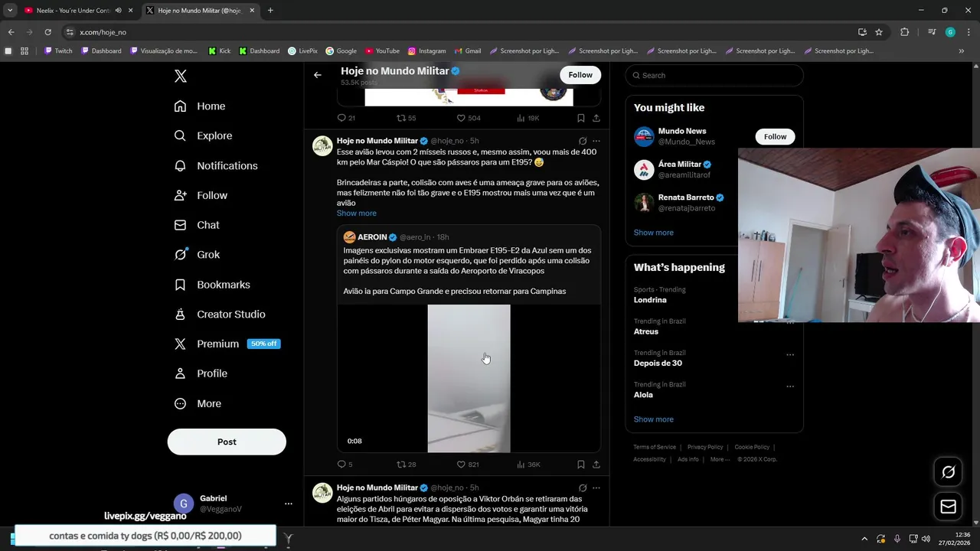Open Área Militar suggested profile
Screen dimensions: 980x551
pos(680,165)
